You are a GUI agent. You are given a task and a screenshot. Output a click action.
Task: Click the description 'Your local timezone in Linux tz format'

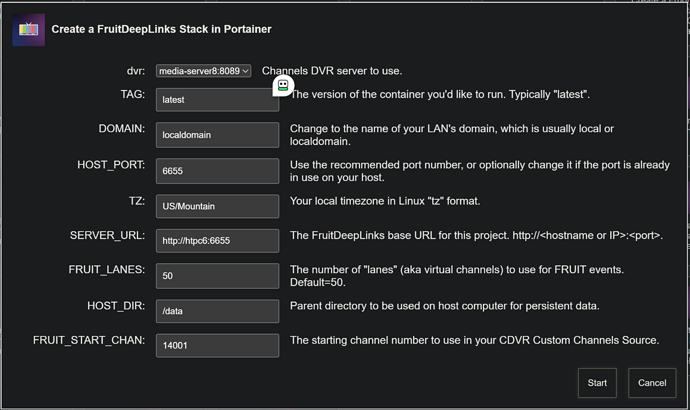(x=385, y=201)
